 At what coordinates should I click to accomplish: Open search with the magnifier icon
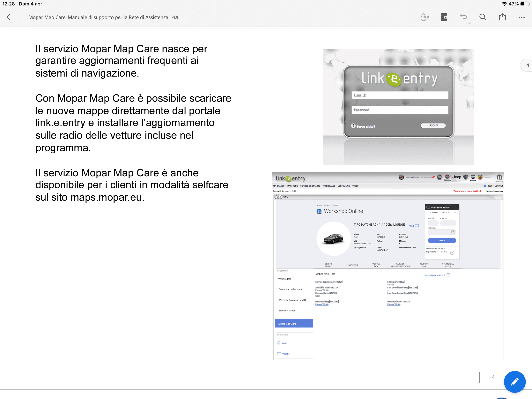(483, 17)
